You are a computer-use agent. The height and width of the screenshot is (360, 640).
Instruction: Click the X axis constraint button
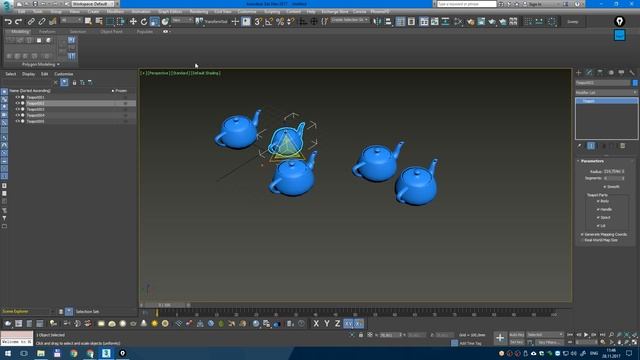[x=316, y=324]
